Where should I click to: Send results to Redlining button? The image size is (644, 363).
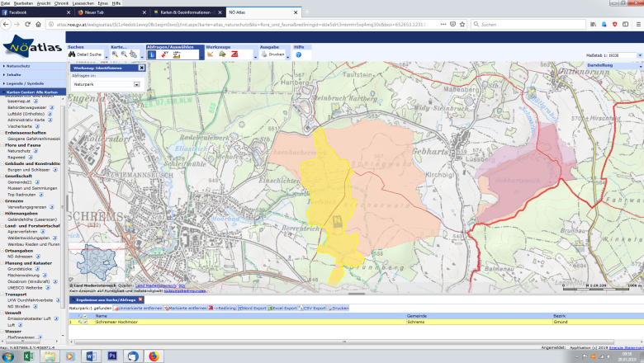[222, 308]
